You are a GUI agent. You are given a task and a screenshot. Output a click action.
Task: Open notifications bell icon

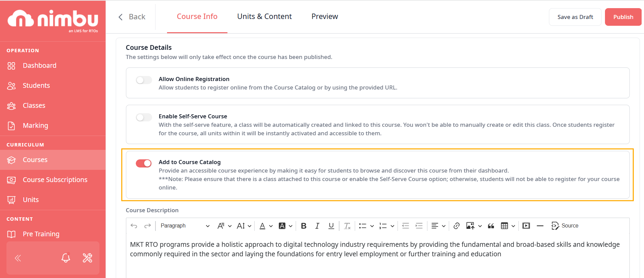click(x=66, y=258)
